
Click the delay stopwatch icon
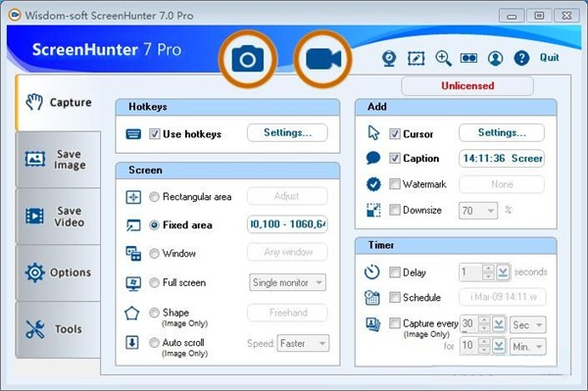(372, 272)
